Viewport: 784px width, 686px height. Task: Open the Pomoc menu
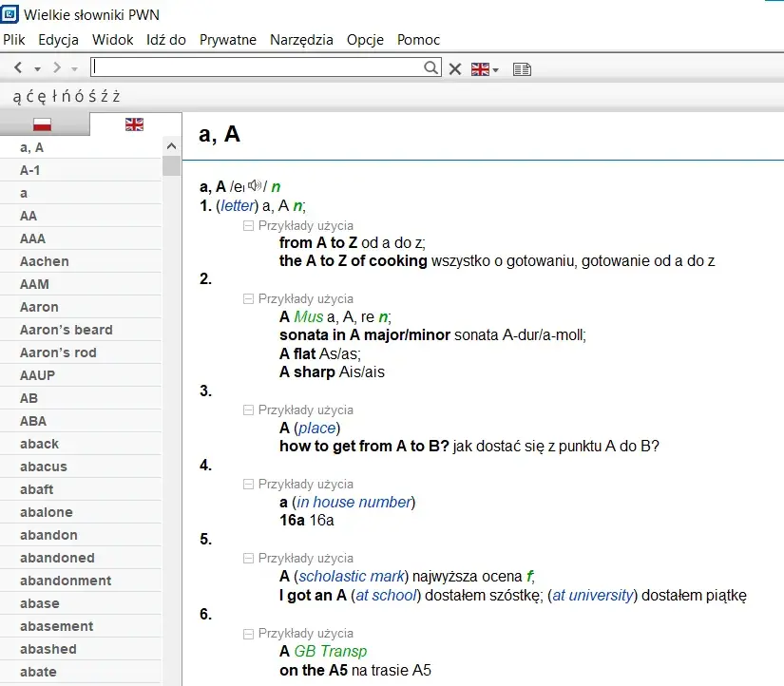click(418, 40)
